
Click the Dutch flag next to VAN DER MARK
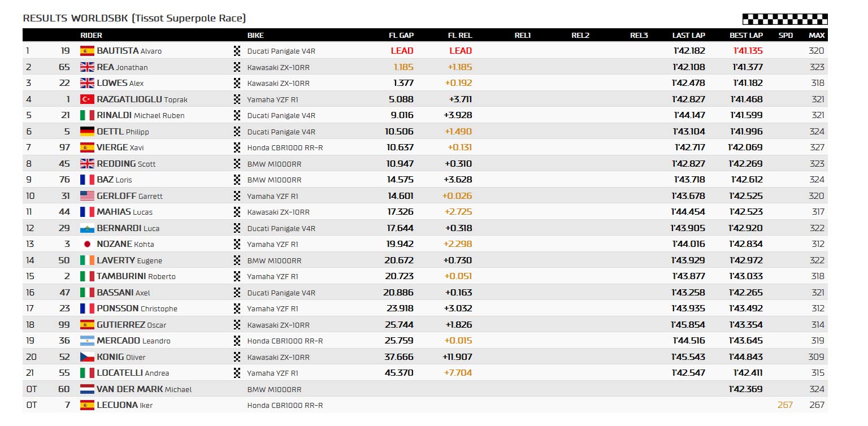pyautogui.click(x=87, y=389)
